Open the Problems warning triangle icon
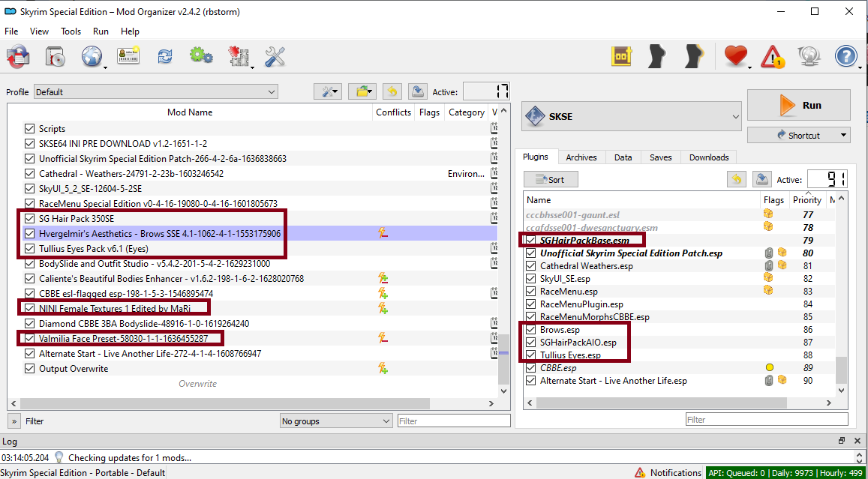 772,57
